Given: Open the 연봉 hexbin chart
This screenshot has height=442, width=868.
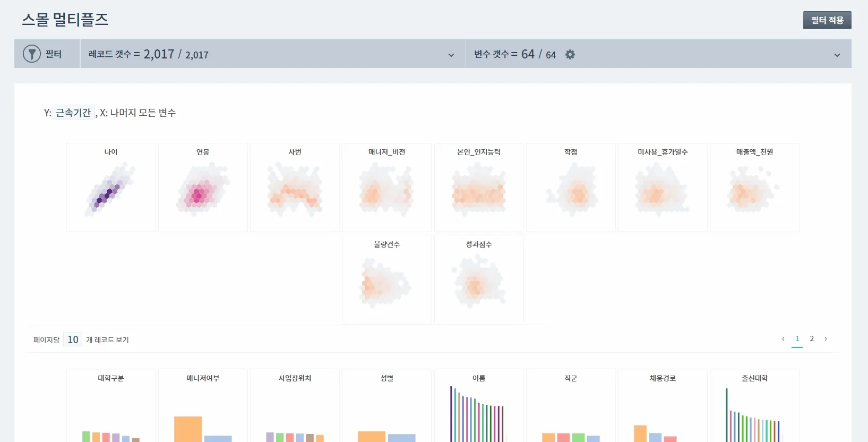Looking at the screenshot, I should 203,188.
